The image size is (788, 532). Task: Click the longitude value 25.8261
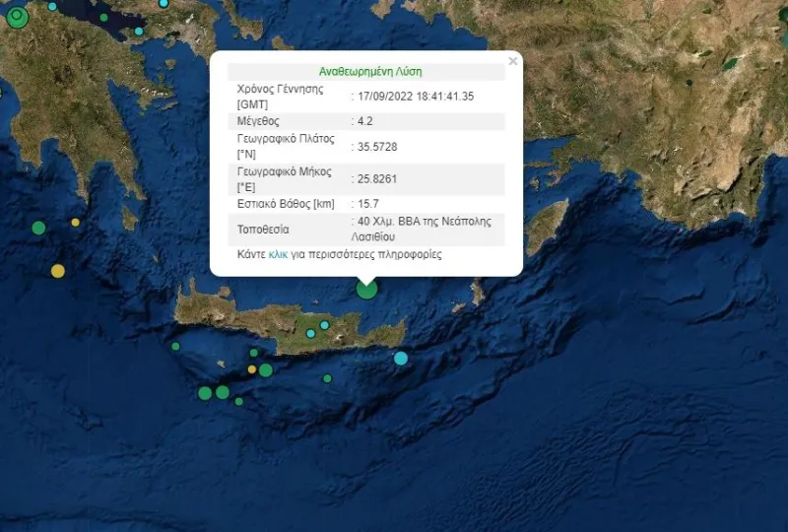coord(377,179)
